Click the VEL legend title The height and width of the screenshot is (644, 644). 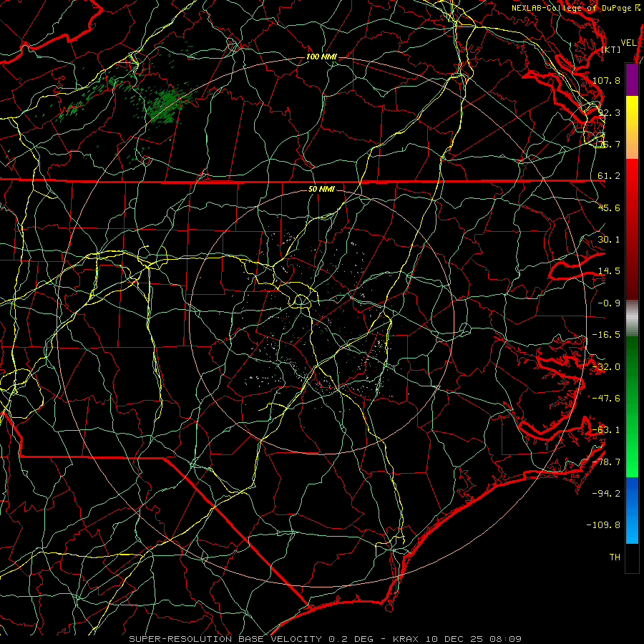[x=629, y=43]
